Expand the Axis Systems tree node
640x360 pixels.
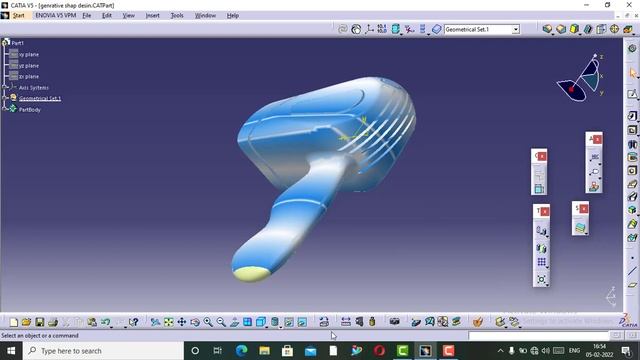coord(5,87)
